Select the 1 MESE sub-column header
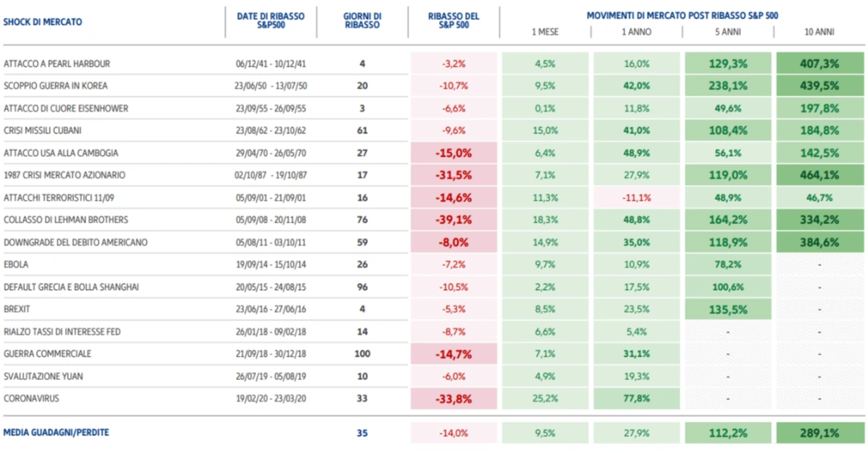 [545, 32]
